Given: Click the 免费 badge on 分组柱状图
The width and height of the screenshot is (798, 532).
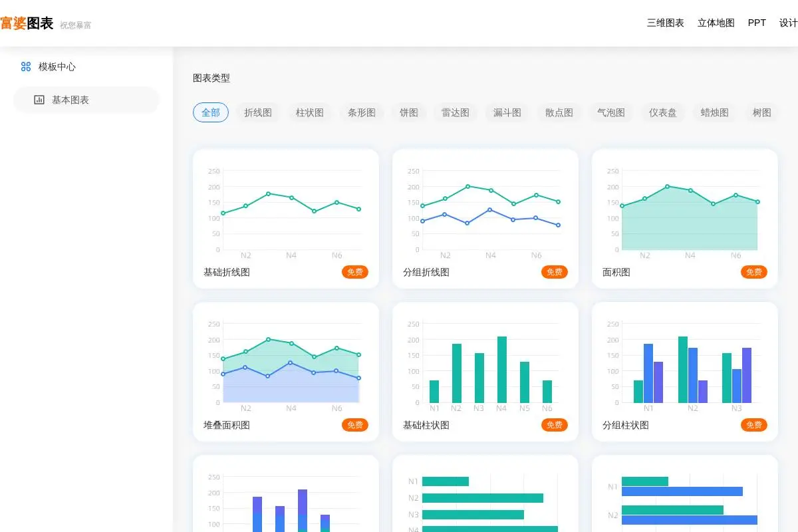Looking at the screenshot, I should click(754, 425).
